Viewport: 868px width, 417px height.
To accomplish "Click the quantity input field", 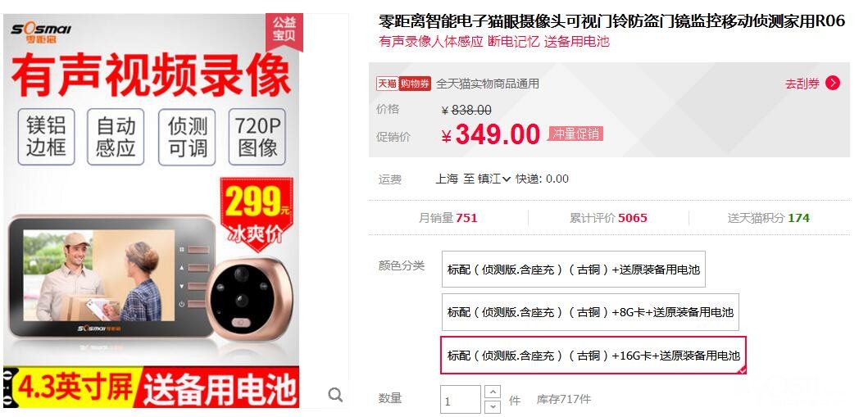I will click(461, 400).
